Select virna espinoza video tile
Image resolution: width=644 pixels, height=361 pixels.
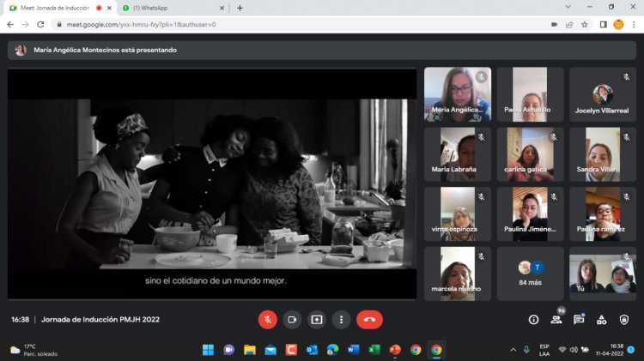pyautogui.click(x=458, y=214)
